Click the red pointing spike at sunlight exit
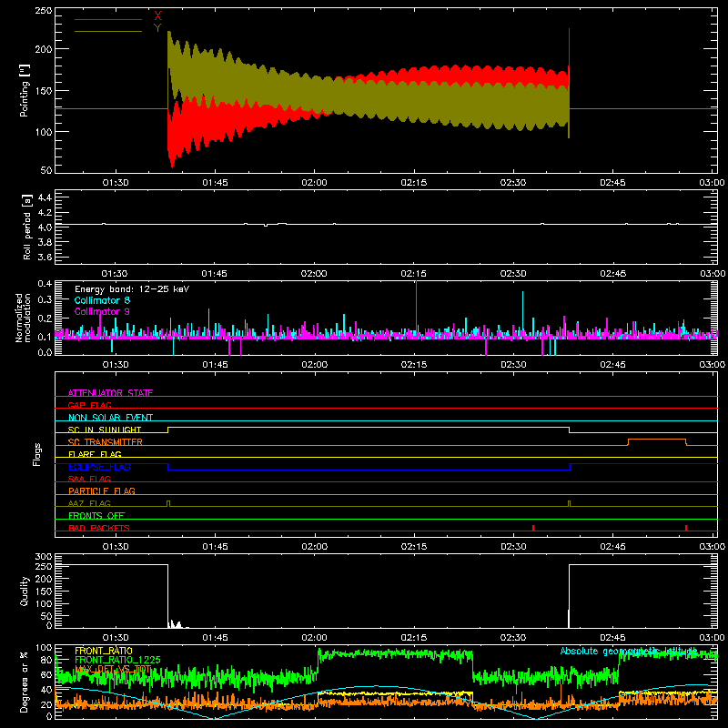728x728 pixels. point(570,49)
